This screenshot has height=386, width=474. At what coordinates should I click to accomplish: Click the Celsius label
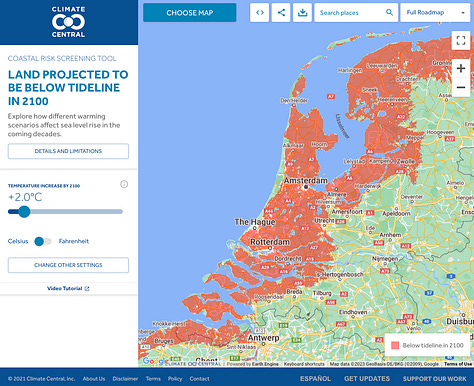coord(18,241)
